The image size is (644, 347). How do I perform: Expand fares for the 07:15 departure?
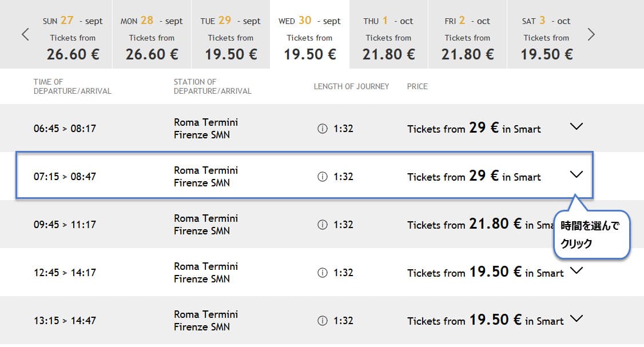click(577, 174)
